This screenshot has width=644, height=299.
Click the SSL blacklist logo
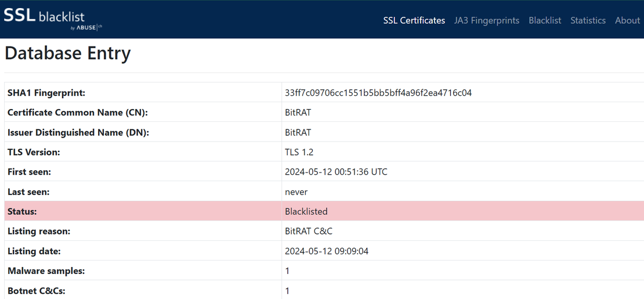tap(53, 18)
